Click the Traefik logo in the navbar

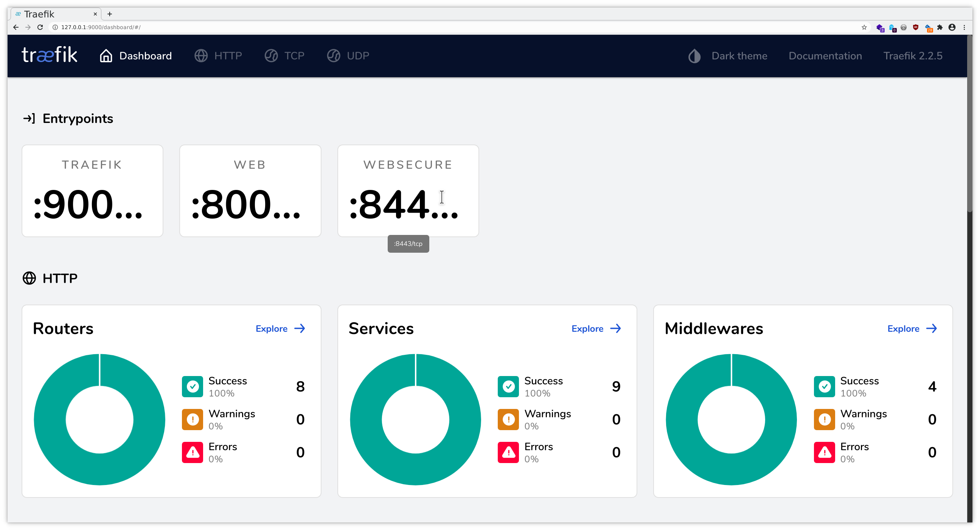coord(49,55)
